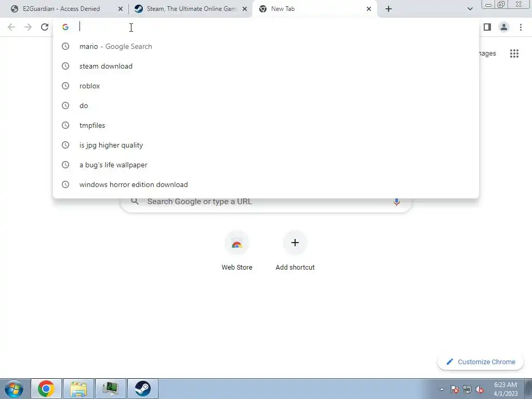Click the browser back arrow
This screenshot has width=532, height=399.
click(11, 27)
